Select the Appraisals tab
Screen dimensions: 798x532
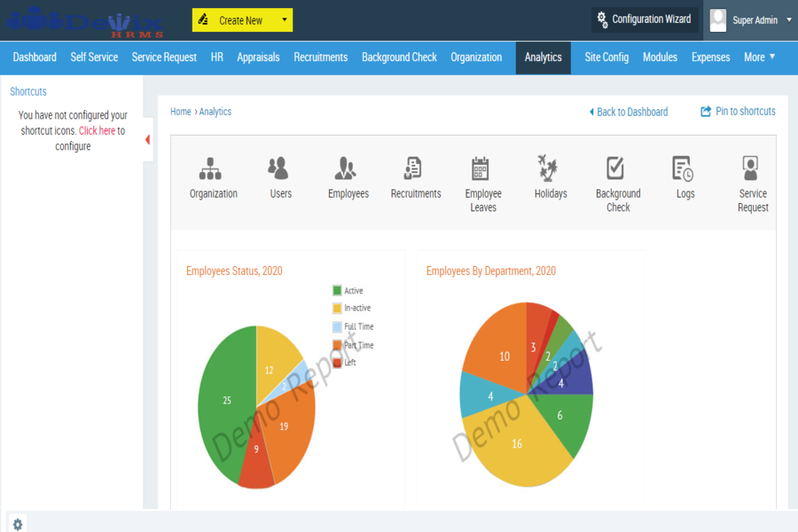[258, 58]
